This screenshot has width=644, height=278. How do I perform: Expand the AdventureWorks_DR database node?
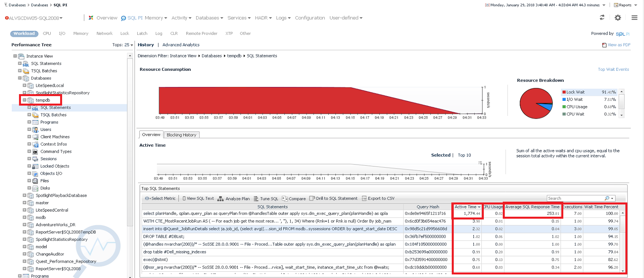(25, 225)
